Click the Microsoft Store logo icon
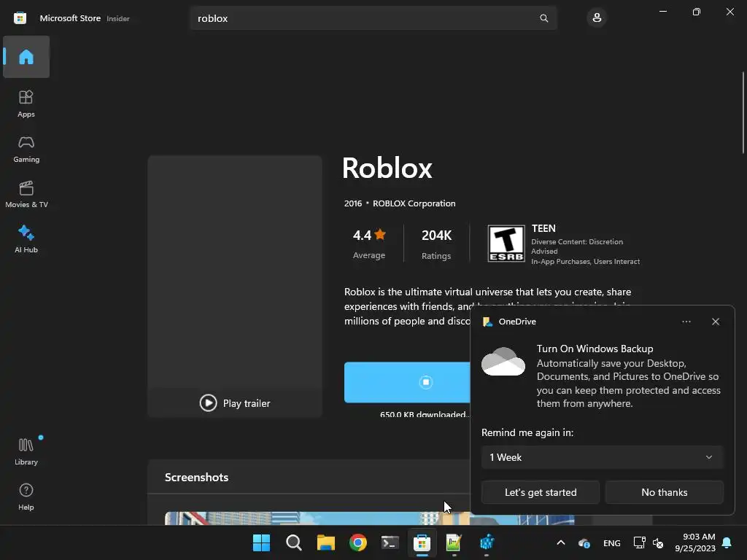Viewport: 747px width, 560px height. 20,18
